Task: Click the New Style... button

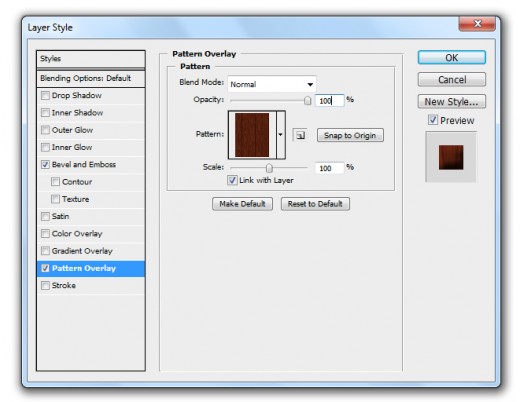Action: click(x=452, y=101)
